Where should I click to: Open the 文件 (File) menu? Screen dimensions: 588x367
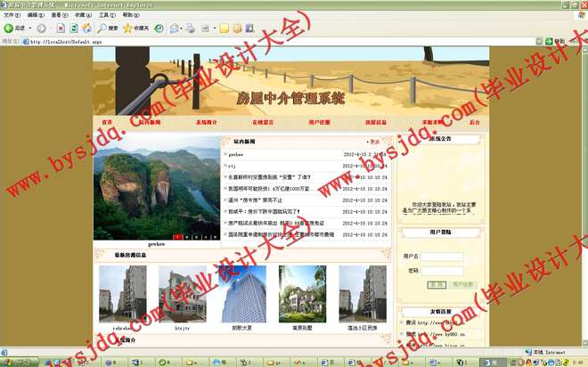click(x=11, y=15)
